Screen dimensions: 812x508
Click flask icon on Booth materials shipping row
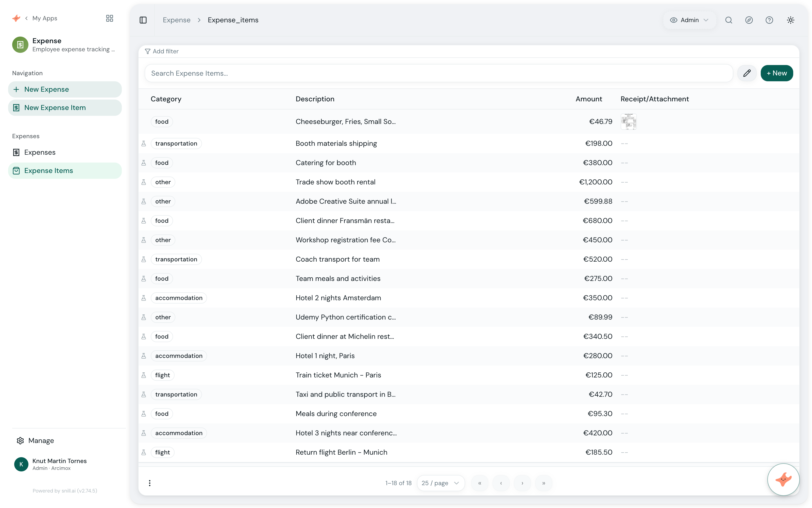point(144,144)
